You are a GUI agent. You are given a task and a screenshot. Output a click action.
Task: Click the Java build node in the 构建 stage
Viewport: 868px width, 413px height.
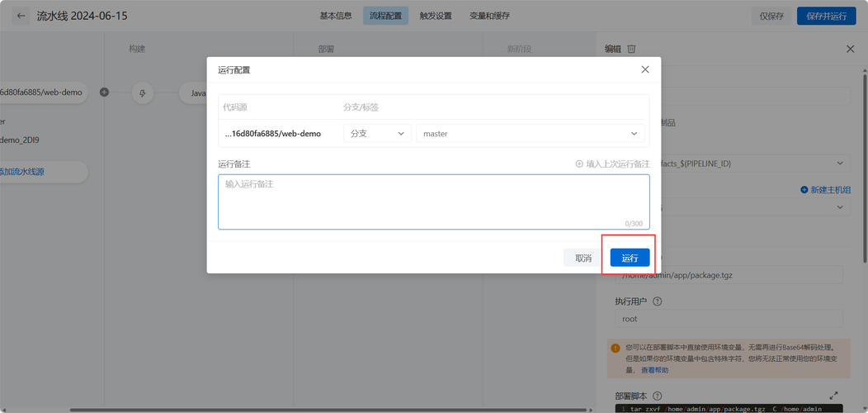[x=194, y=93]
